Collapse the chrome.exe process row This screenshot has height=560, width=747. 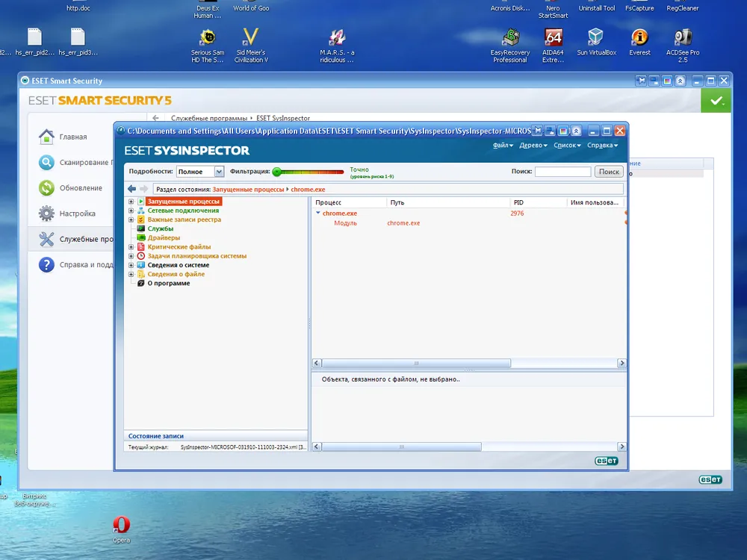pos(317,214)
